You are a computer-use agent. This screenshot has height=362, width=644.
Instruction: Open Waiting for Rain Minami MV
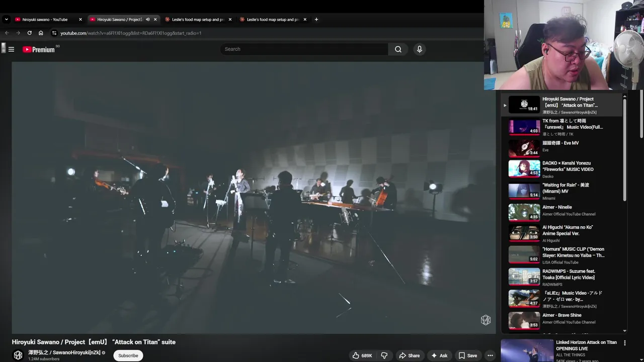pos(561,191)
